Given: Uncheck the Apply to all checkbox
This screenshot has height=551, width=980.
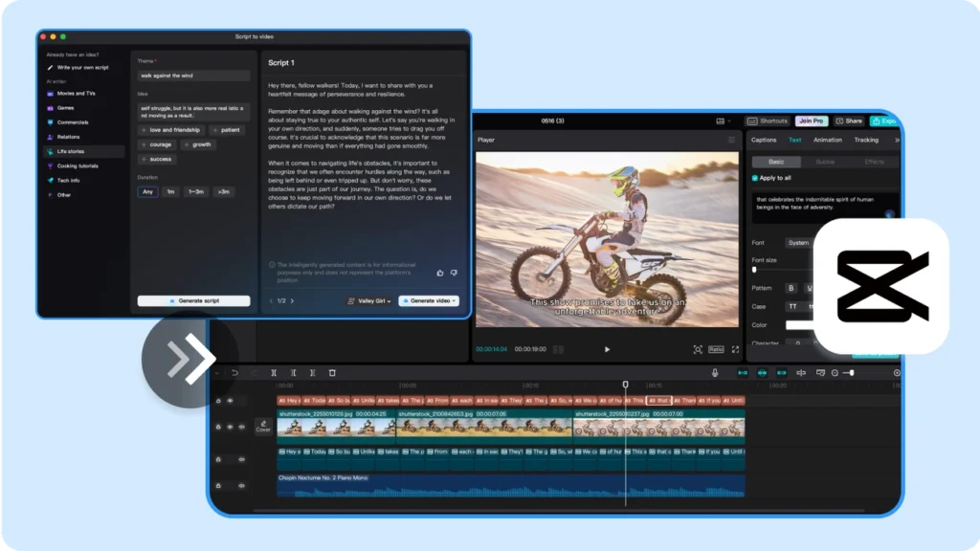Looking at the screenshot, I should (x=755, y=178).
